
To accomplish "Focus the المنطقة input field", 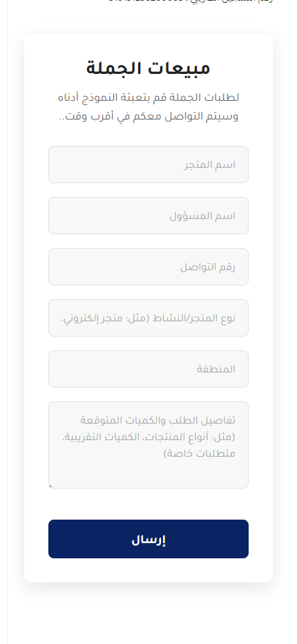I will point(148,369).
